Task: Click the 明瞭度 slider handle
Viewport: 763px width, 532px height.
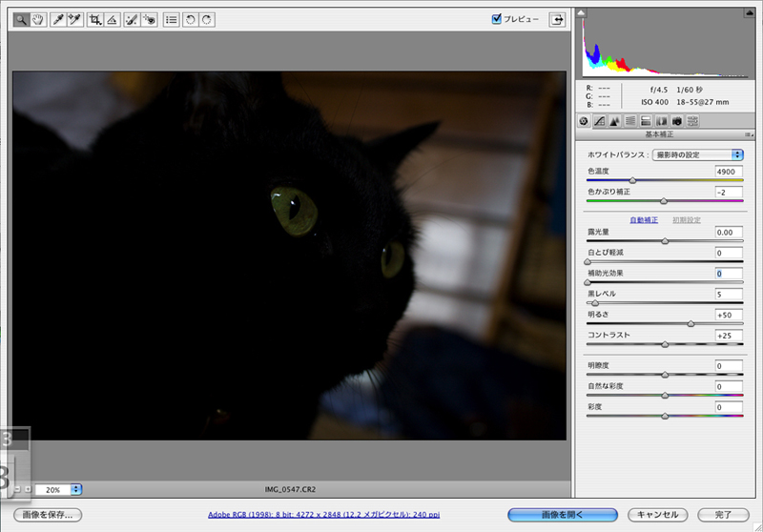Action: (x=665, y=375)
